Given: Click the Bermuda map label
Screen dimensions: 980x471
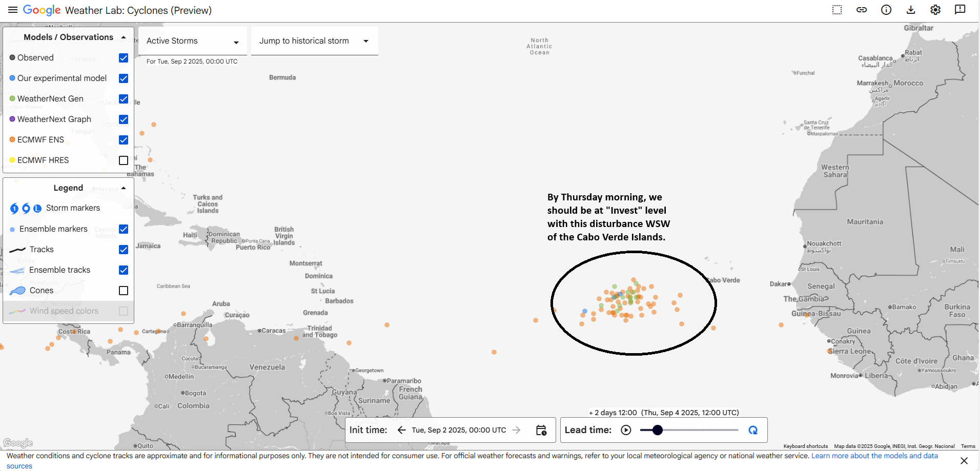Looking at the screenshot, I should pyautogui.click(x=282, y=77).
